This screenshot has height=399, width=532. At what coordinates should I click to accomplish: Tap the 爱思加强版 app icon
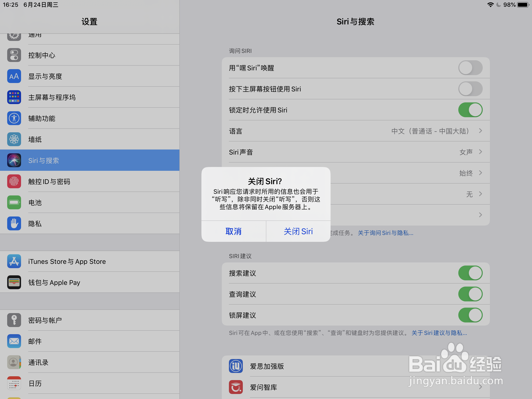point(236,366)
